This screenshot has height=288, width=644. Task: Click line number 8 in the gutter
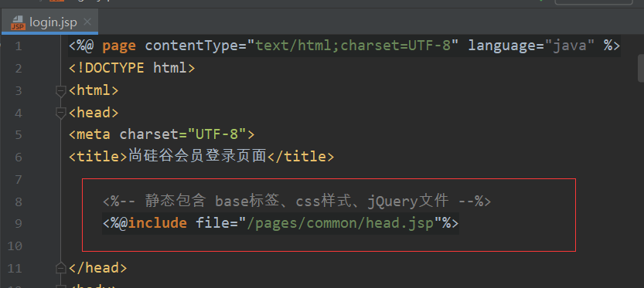click(x=18, y=202)
